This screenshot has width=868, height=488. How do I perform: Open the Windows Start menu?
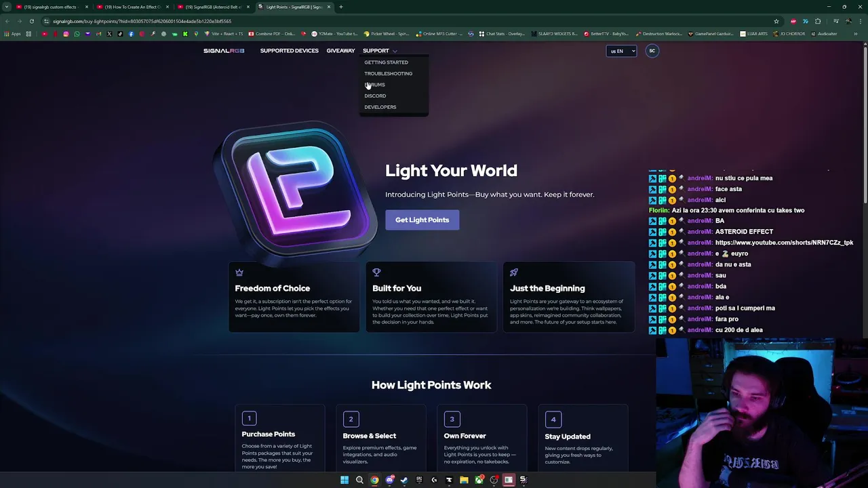[344, 480]
